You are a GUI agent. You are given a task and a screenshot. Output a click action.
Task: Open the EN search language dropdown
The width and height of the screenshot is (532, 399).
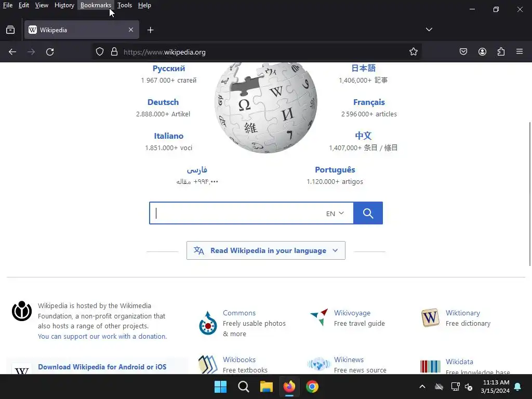(335, 214)
